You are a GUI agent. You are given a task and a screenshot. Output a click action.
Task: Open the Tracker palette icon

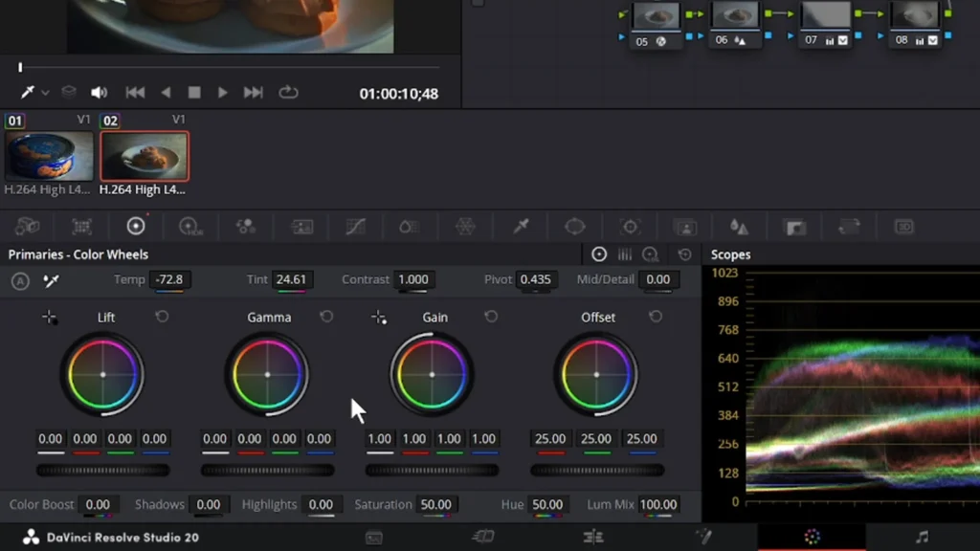click(630, 227)
